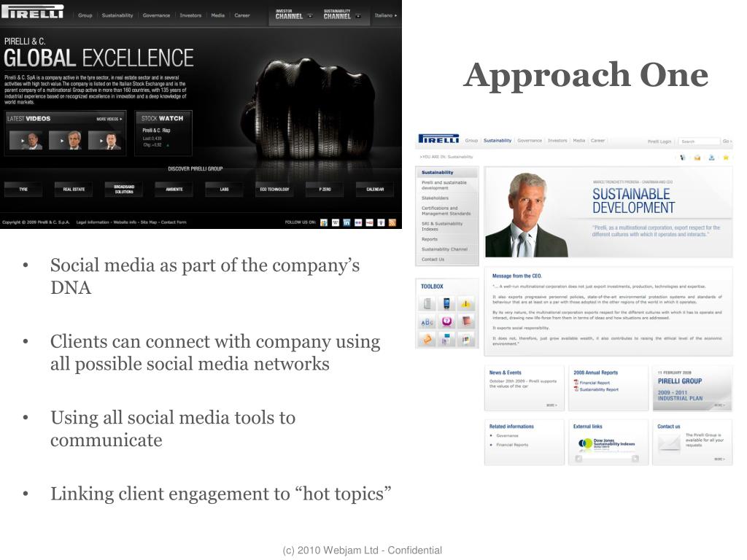
Task: Click the first follow-us social icon
Action: (x=324, y=222)
